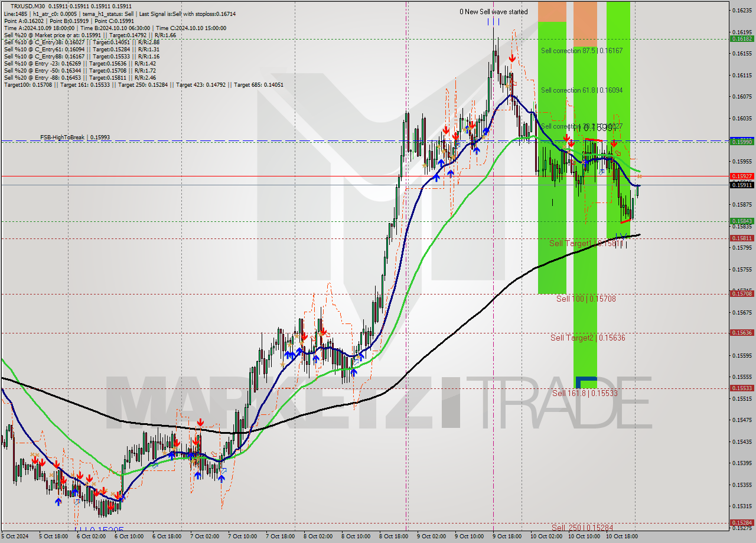Click the price axis tag 0.15284
This screenshot has height=543, width=756.
click(x=742, y=523)
